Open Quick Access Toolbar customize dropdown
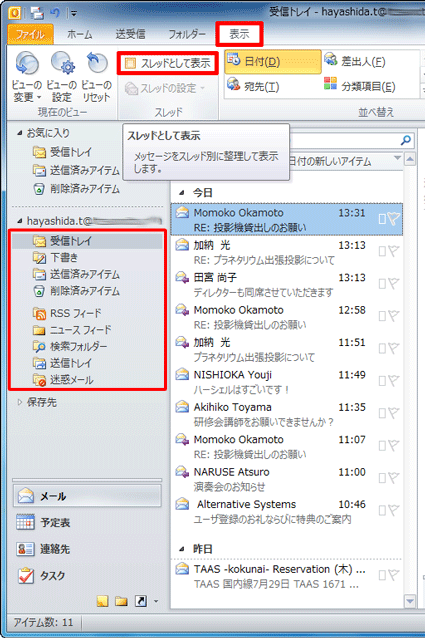425x638 pixels. tap(74, 13)
